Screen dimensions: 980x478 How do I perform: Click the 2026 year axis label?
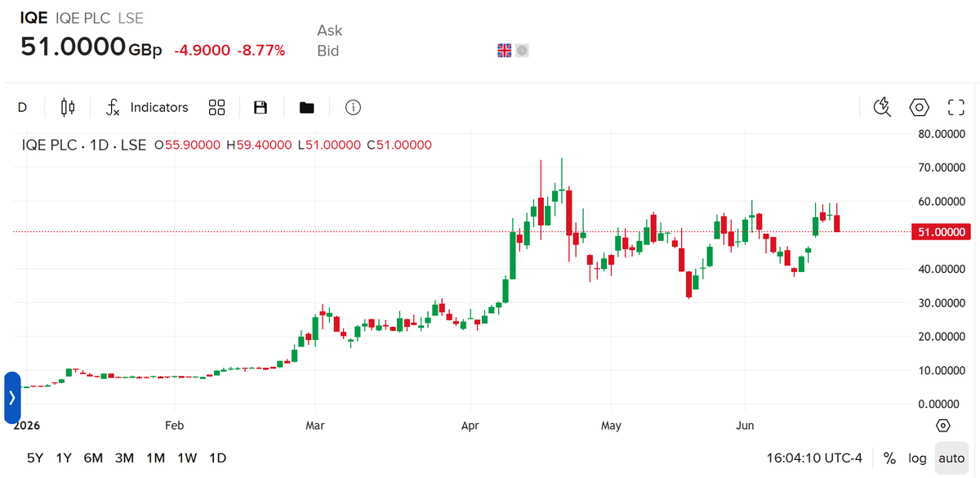(x=26, y=426)
